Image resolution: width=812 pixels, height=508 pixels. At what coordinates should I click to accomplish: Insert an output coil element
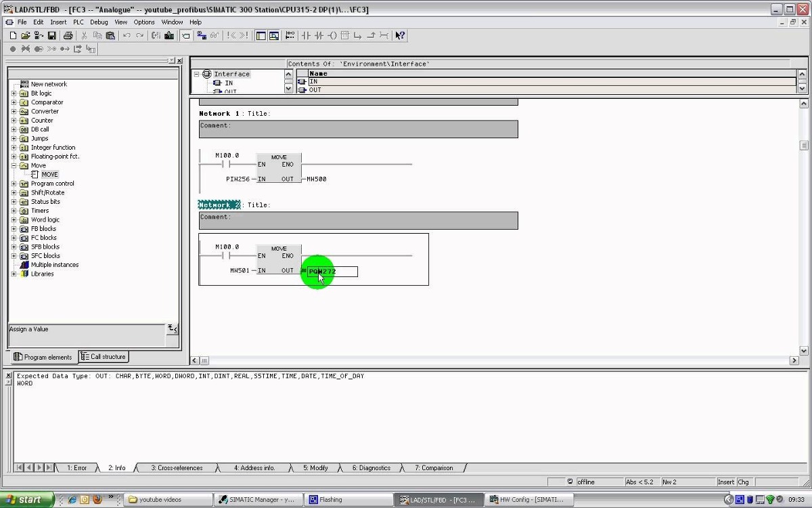pos(332,35)
